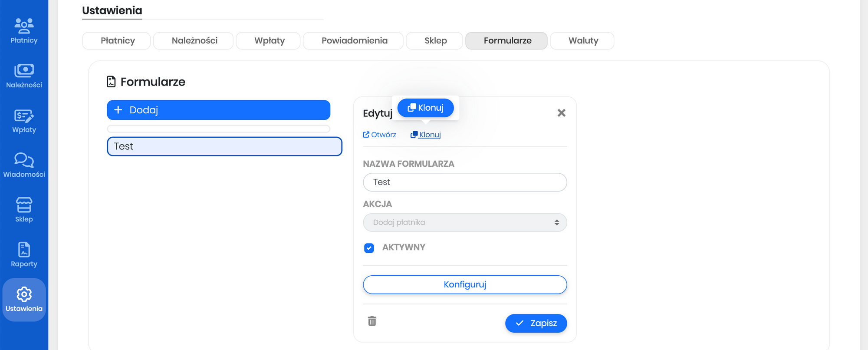Select the Waluty tab
Screen dimensions: 868x350
pyautogui.click(x=583, y=41)
